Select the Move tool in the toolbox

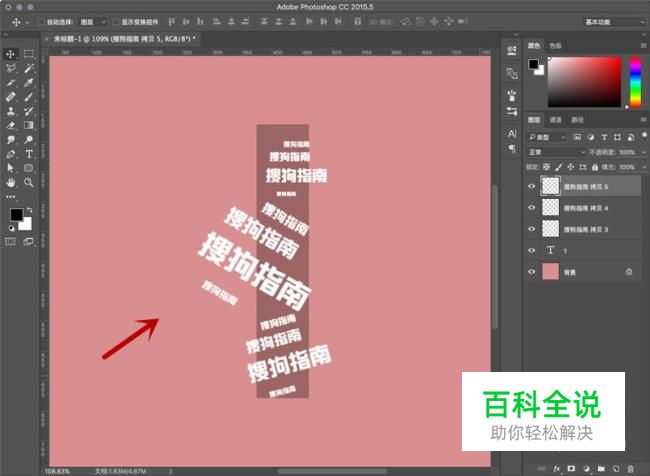(10, 54)
